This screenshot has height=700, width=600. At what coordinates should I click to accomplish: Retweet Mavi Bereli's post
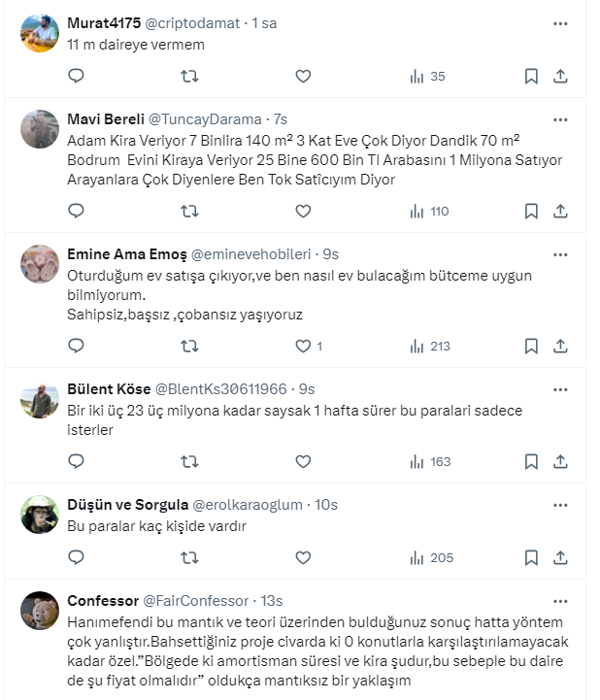click(190, 211)
